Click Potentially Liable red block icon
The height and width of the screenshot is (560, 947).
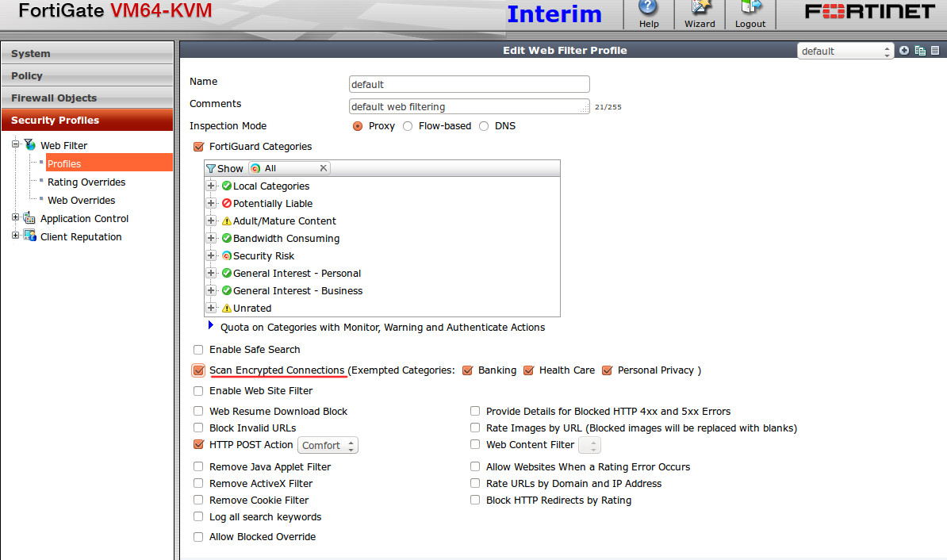tap(227, 204)
